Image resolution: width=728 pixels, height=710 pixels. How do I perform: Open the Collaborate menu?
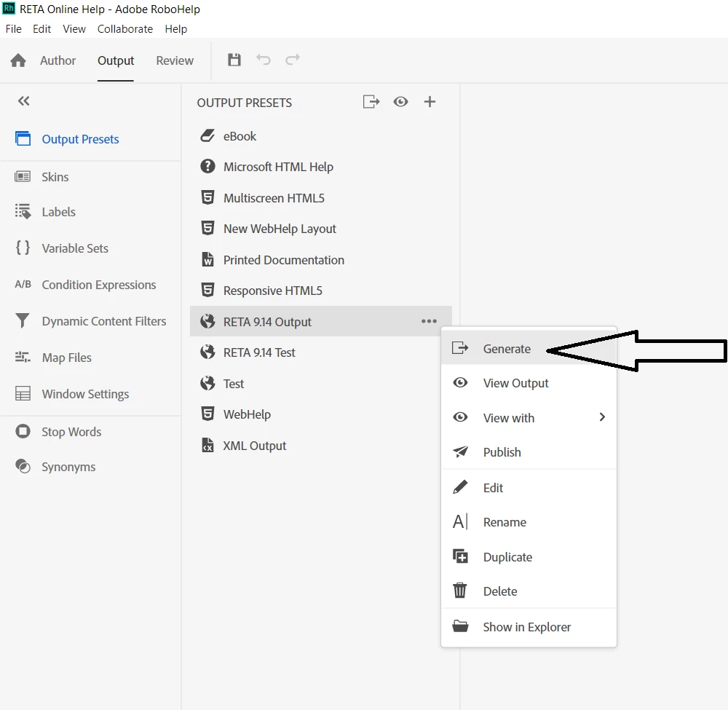coord(125,29)
